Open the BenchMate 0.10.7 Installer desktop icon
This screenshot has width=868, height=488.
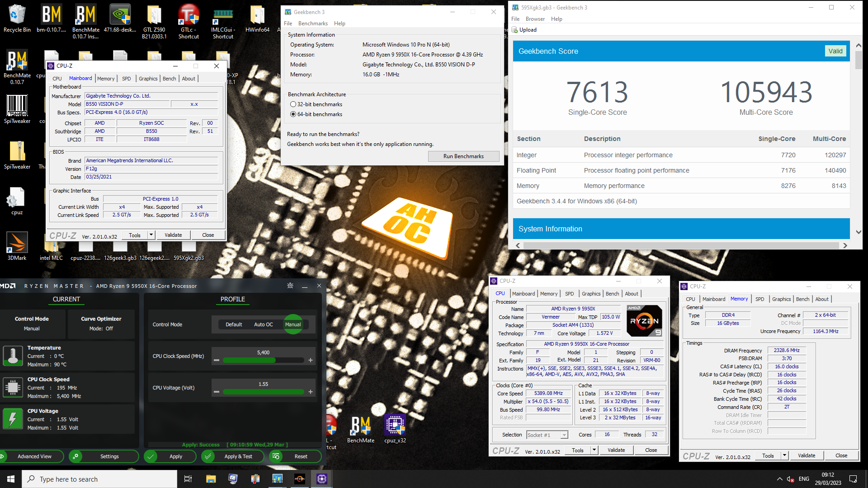(x=85, y=20)
